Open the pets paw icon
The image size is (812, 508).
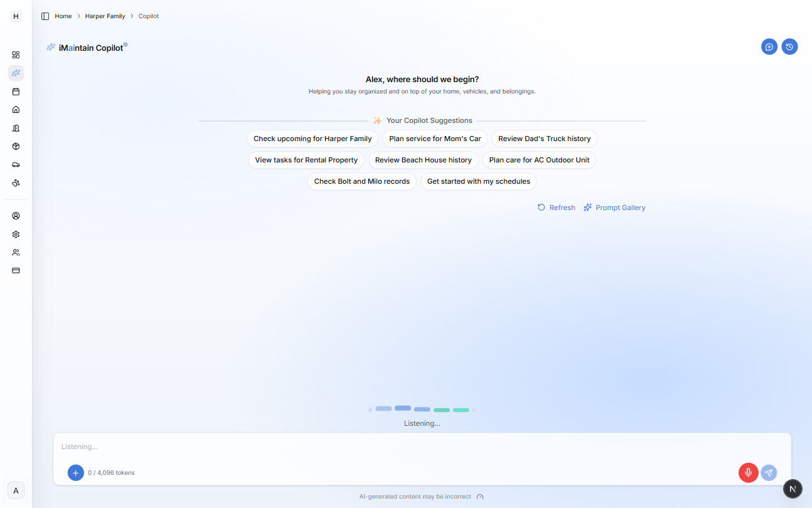pyautogui.click(x=16, y=183)
